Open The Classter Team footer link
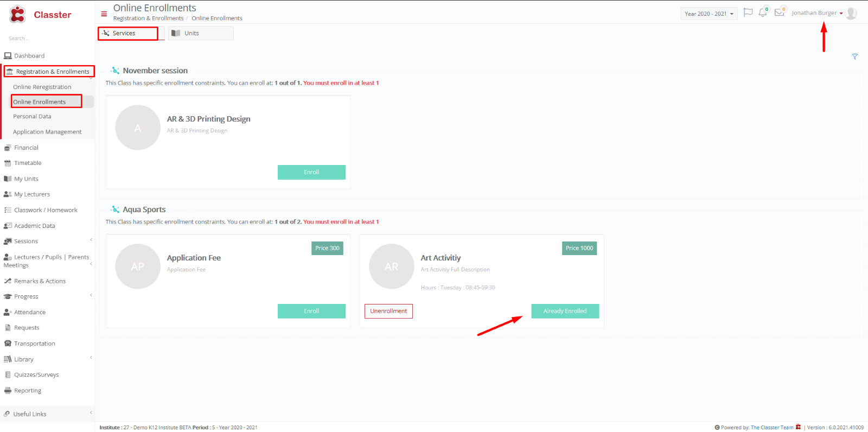The height and width of the screenshot is (432, 868). [772, 428]
